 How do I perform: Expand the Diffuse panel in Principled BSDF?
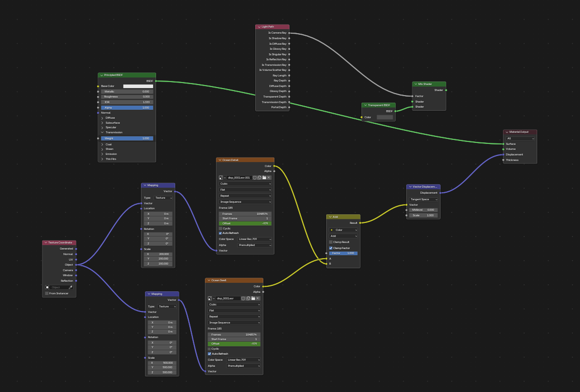pyautogui.click(x=103, y=118)
